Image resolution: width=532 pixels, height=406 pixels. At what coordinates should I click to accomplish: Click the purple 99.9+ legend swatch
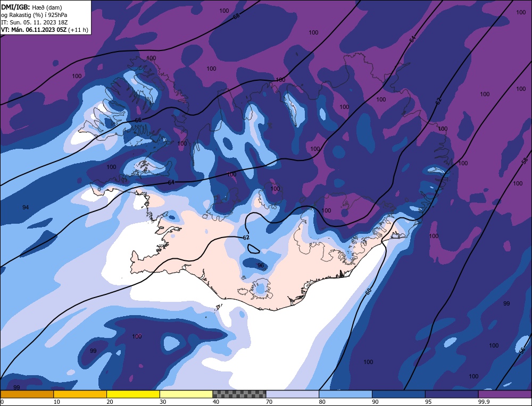tap(505, 394)
